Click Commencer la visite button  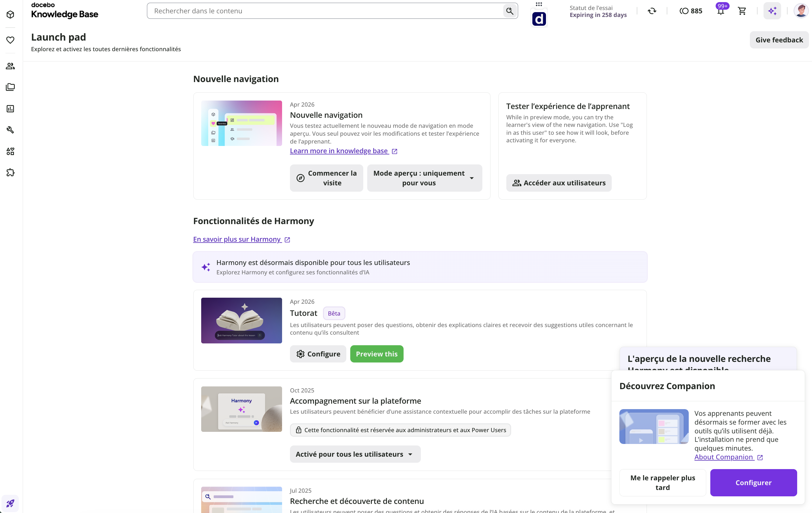click(x=326, y=178)
